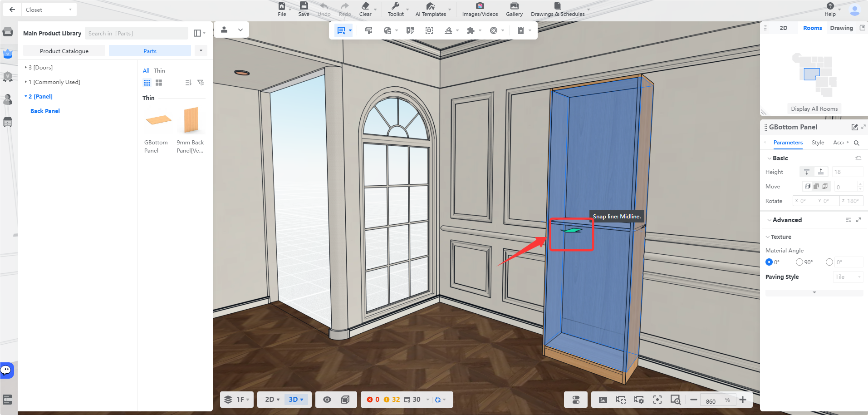The width and height of the screenshot is (868, 415).
Task: Click the selection frame tool in viewport toolbar
Action: tap(429, 30)
